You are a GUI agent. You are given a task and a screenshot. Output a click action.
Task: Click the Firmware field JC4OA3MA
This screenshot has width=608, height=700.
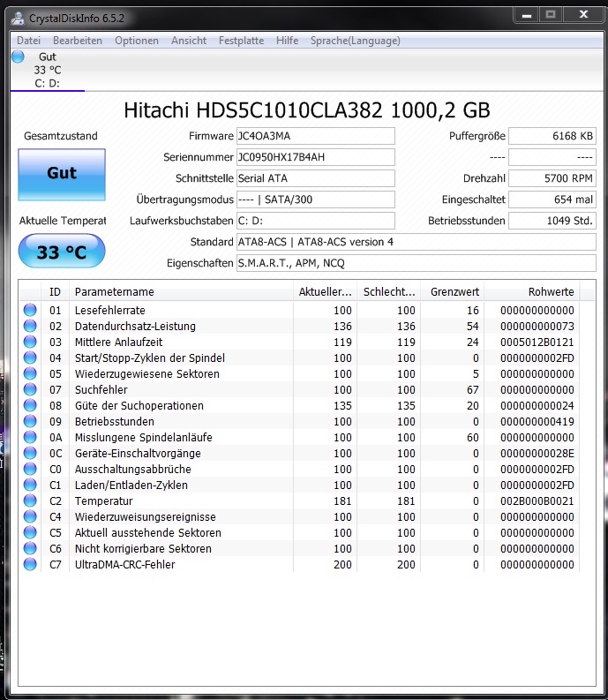point(316,136)
